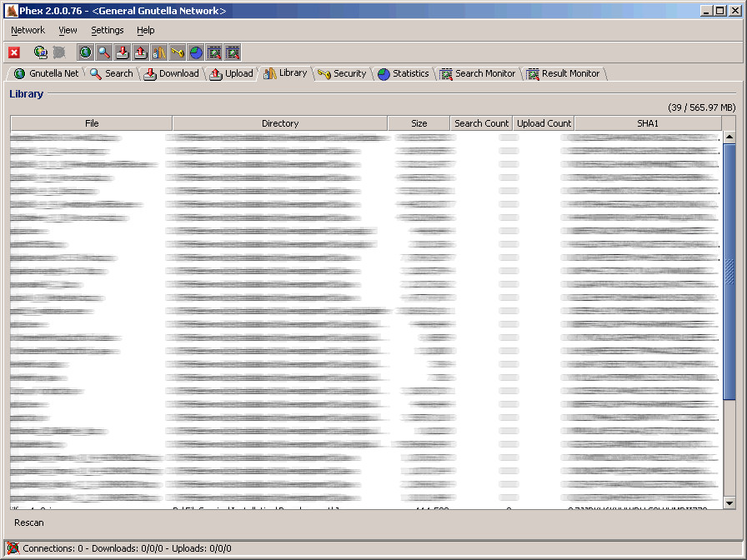Click the magnifier Search toolbar icon
The width and height of the screenshot is (747, 560).
(104, 52)
